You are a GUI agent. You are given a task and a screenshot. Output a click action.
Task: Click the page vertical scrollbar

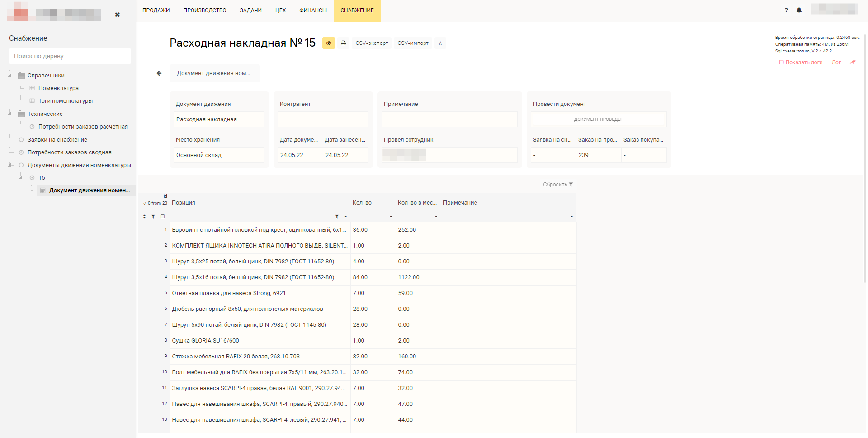[865, 158]
